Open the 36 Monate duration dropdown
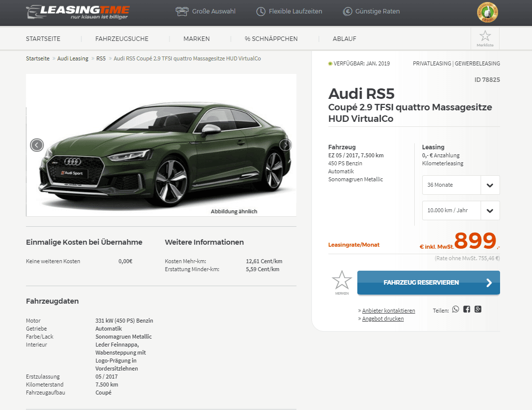The height and width of the screenshot is (410, 532). pos(461,185)
